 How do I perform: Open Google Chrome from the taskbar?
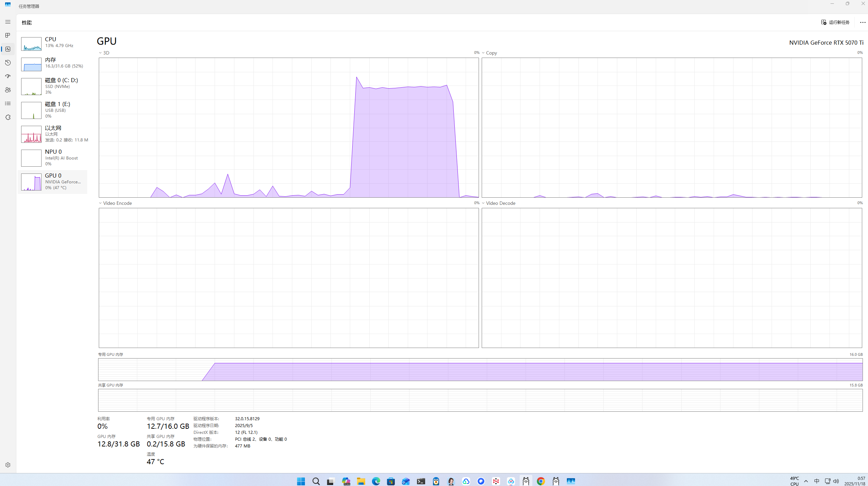(x=541, y=481)
